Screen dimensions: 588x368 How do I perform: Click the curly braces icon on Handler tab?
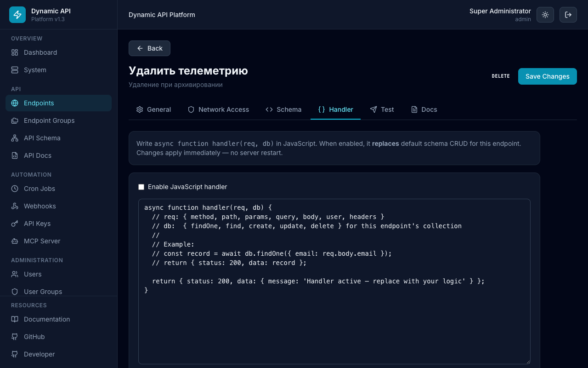tap(322, 109)
